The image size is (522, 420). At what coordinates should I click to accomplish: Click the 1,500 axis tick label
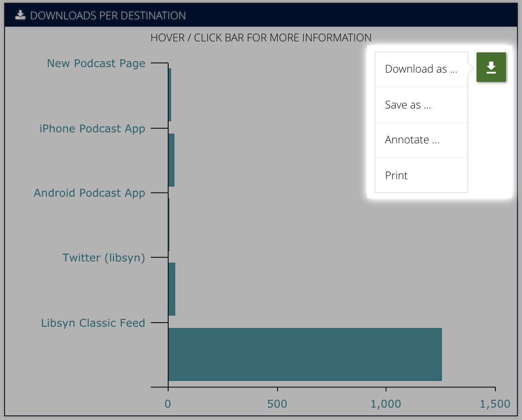[x=495, y=404]
